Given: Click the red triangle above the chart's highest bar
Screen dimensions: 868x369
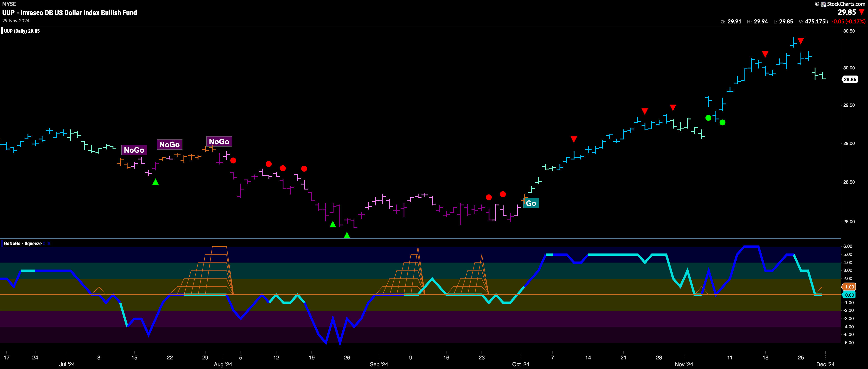Looking at the screenshot, I should pos(801,41).
